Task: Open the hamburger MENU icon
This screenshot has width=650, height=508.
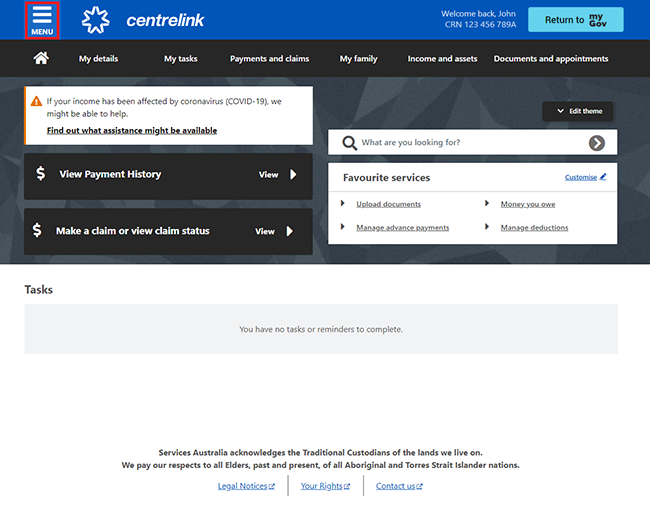Action: point(42,20)
